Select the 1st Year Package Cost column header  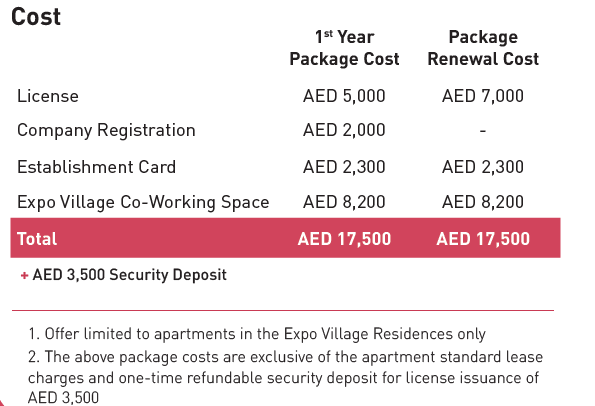coord(344,48)
